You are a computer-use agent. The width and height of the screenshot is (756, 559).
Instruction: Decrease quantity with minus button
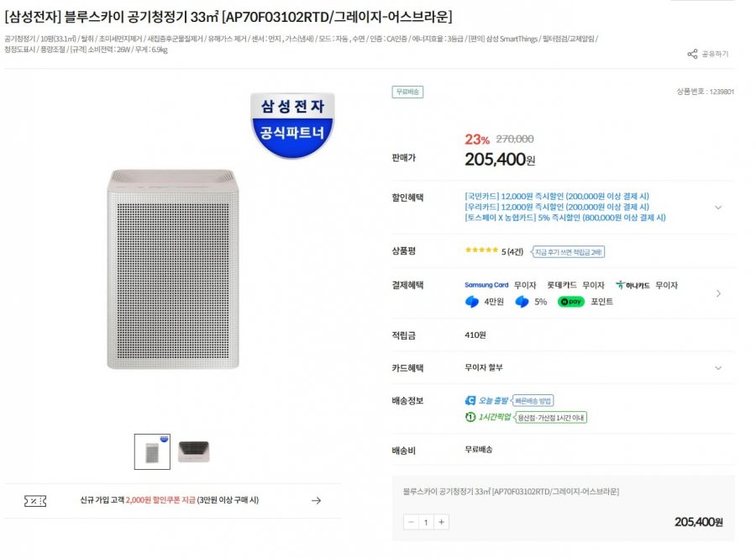(411, 522)
